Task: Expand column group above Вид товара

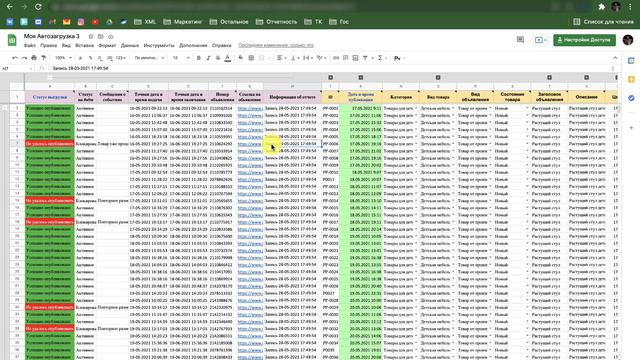Action: pos(438,78)
